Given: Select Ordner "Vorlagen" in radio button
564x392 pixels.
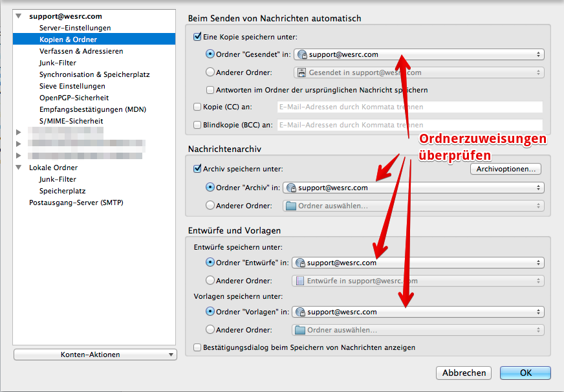Looking at the screenshot, I should point(210,311).
